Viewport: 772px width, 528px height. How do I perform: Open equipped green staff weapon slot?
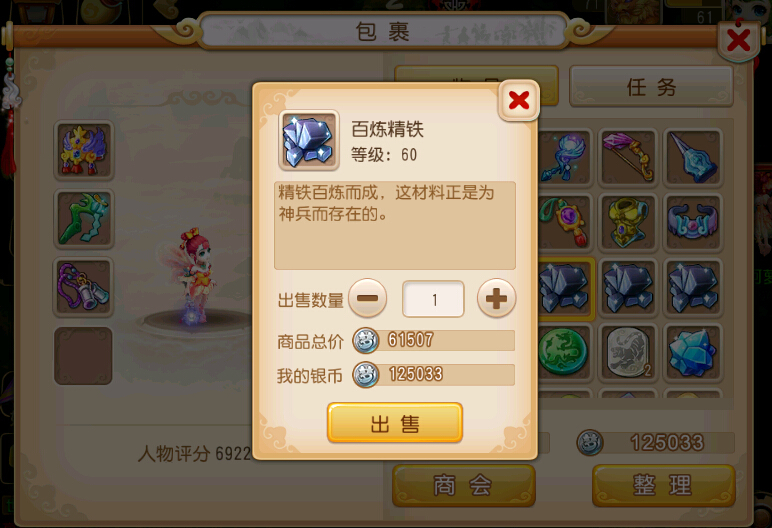(84, 219)
